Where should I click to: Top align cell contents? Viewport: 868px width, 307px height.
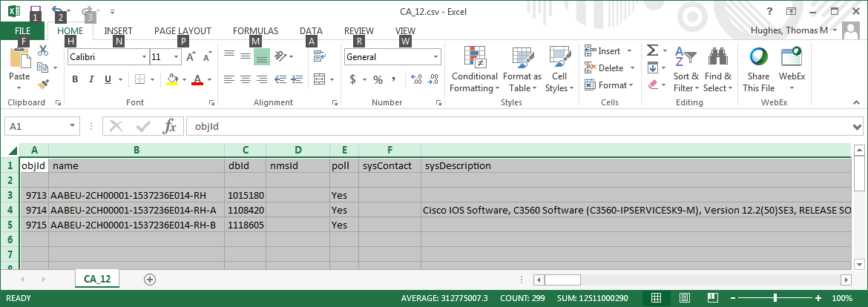229,54
